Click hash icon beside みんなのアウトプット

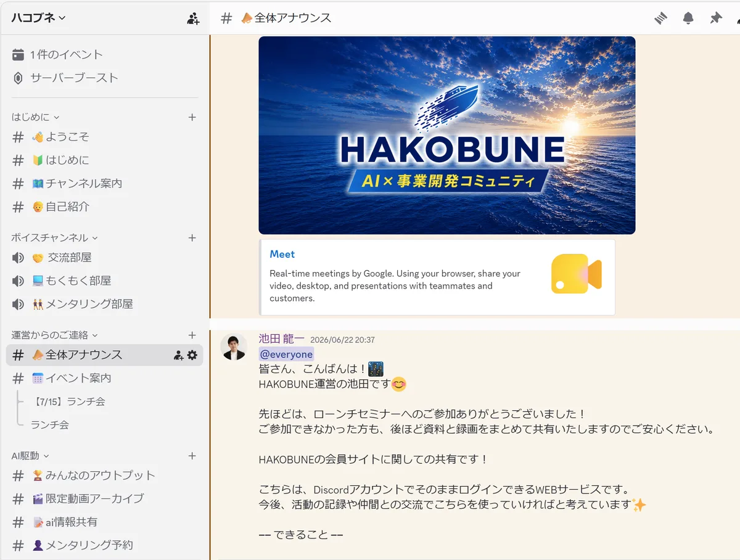pyautogui.click(x=18, y=476)
